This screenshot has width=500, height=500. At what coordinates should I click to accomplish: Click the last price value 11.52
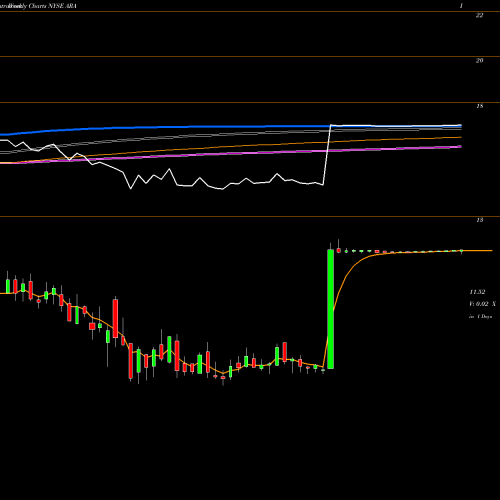tap(477, 292)
